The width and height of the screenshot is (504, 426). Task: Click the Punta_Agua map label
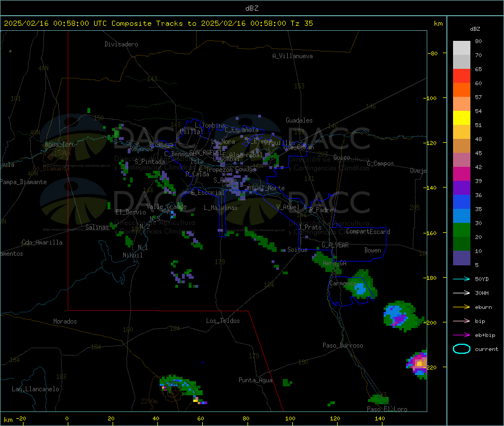coord(255,380)
